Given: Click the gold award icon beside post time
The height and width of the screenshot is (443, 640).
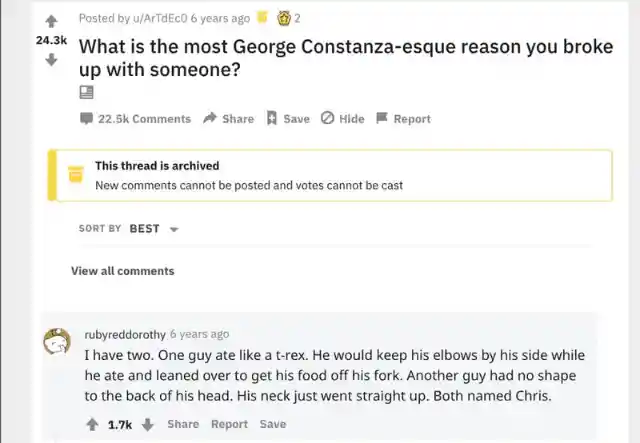Looking at the screenshot, I should click(x=262, y=17).
